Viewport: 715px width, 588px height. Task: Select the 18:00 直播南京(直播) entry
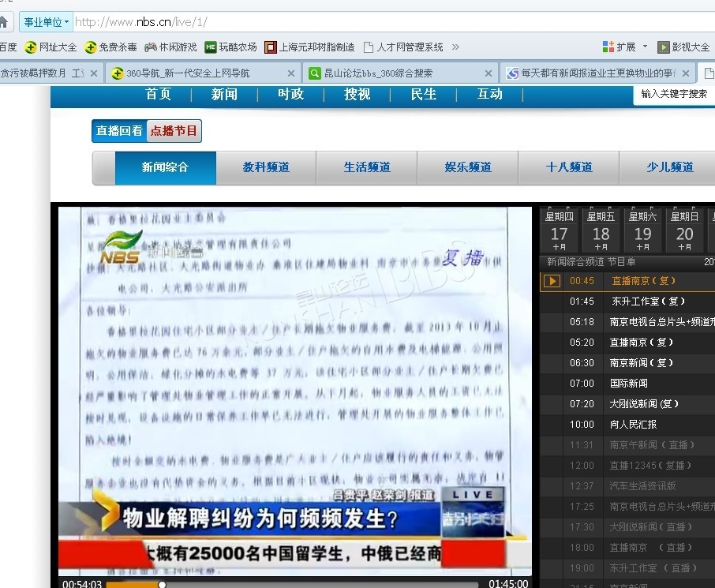627,548
